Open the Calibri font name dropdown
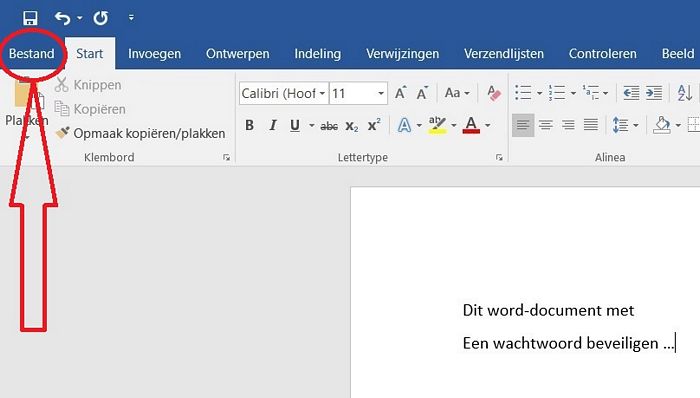The width and height of the screenshot is (700, 398). click(322, 93)
